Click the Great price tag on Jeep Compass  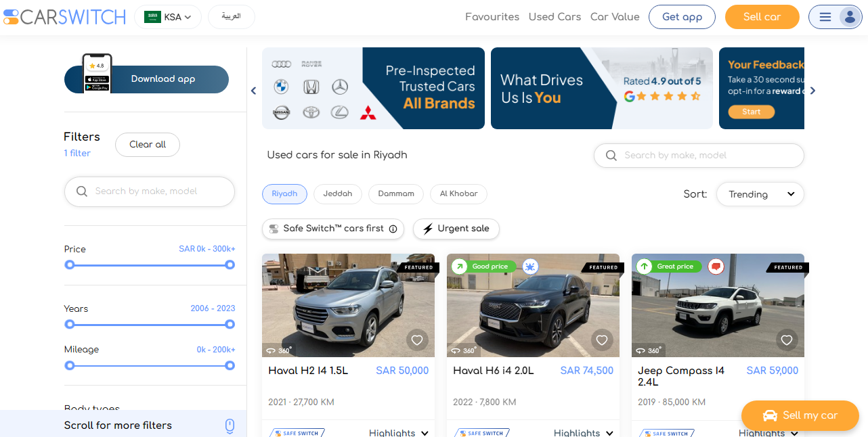click(669, 267)
